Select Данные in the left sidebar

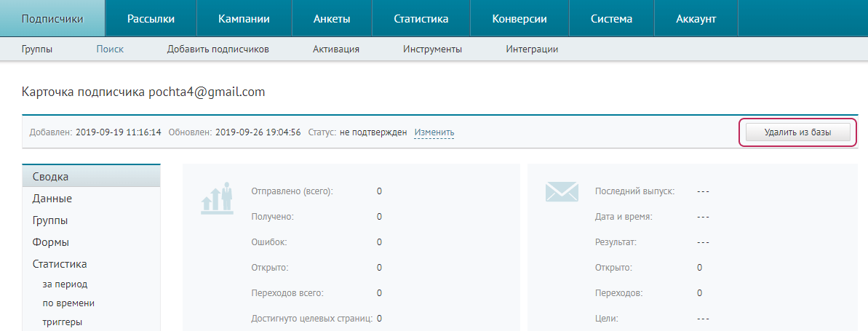(52, 199)
